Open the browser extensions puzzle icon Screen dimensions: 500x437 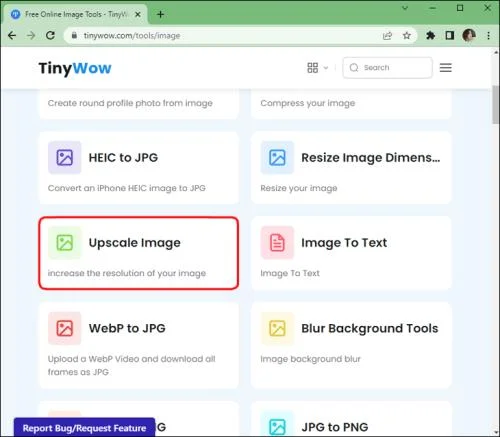(x=431, y=35)
